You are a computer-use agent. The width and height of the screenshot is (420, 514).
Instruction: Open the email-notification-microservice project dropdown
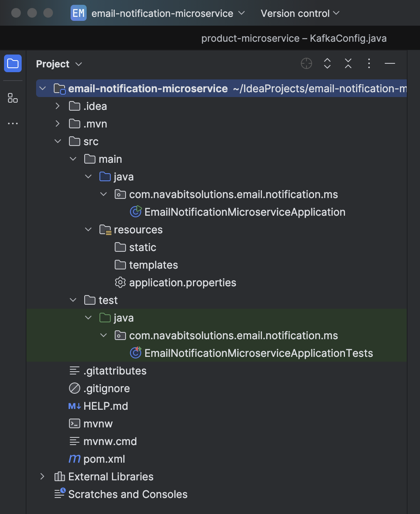pos(158,13)
